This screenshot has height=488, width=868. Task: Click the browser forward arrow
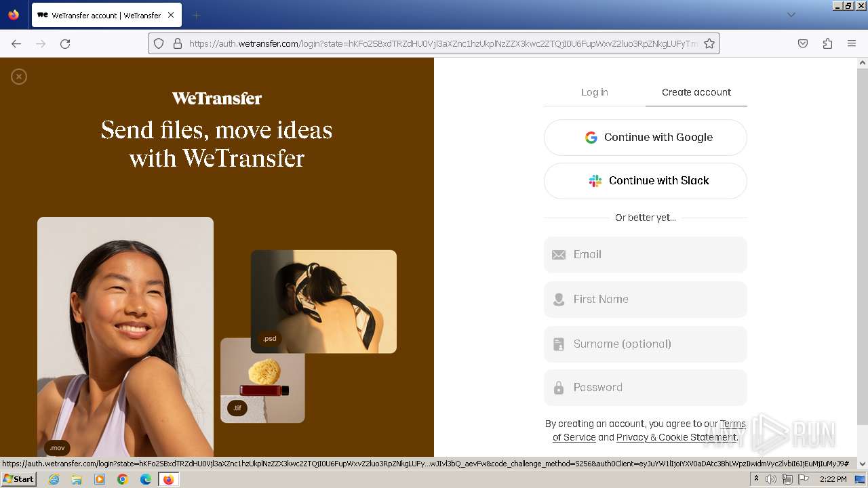click(41, 43)
